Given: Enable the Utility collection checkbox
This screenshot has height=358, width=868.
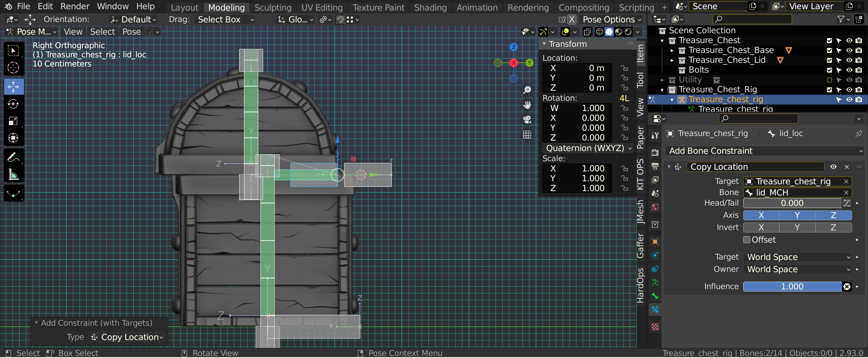Looking at the screenshot, I should click(x=829, y=80).
